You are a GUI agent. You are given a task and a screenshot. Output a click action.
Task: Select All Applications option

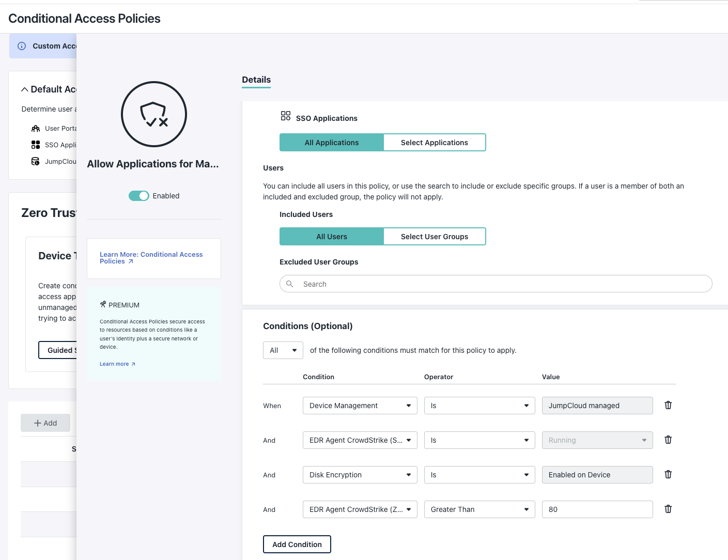tap(332, 143)
